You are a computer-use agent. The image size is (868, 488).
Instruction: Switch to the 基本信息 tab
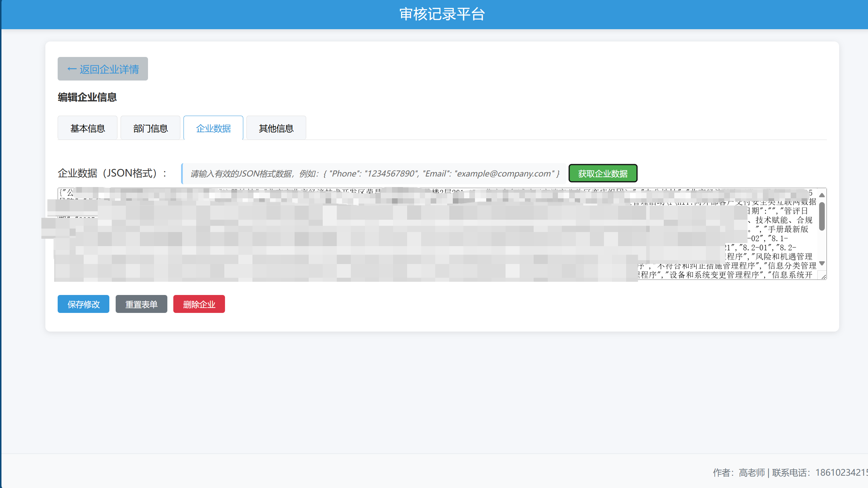coord(87,128)
